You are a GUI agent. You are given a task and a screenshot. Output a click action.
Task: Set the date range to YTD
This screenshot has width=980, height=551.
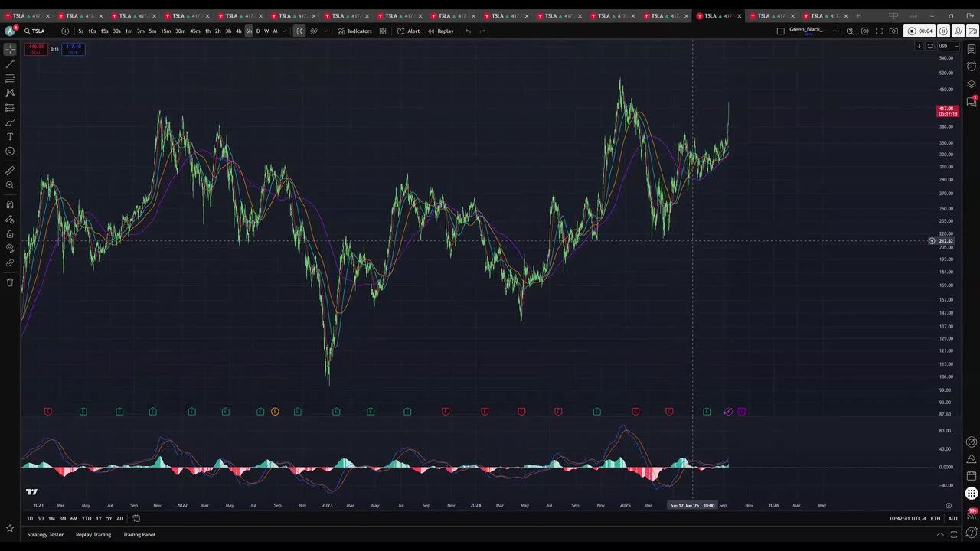pyautogui.click(x=87, y=518)
